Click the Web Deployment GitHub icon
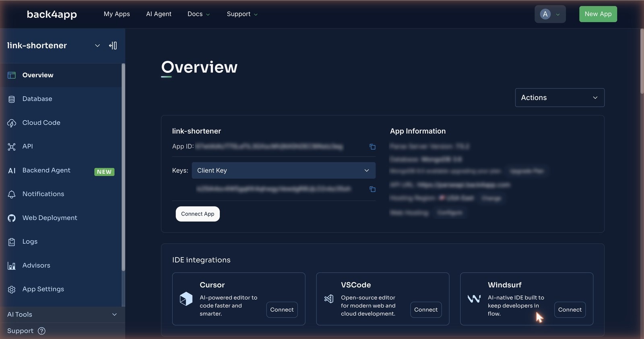This screenshot has width=644, height=339. point(12,218)
